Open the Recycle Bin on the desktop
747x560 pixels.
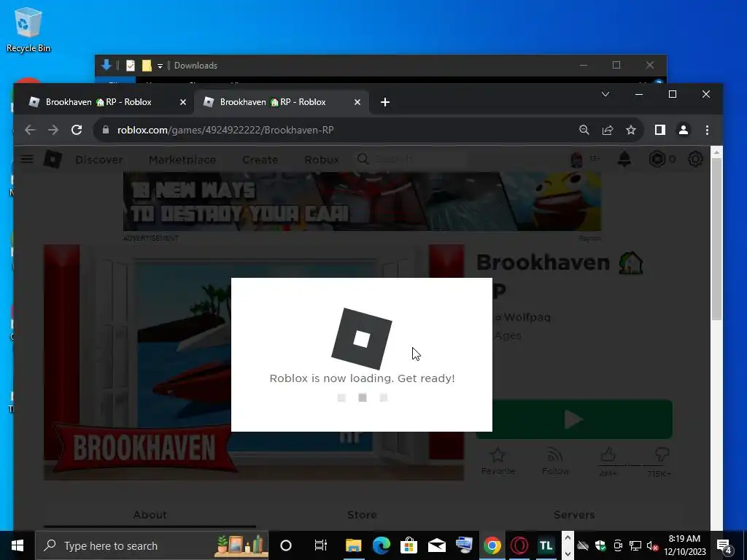click(x=28, y=29)
